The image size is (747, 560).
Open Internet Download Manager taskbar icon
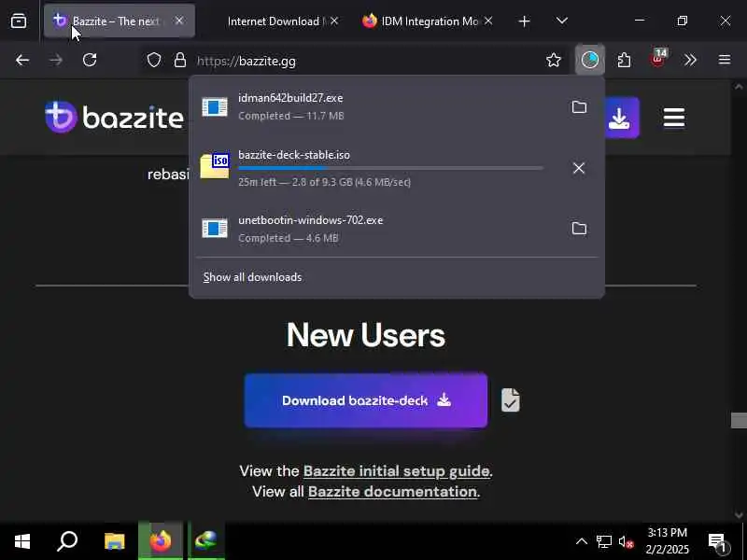(205, 541)
